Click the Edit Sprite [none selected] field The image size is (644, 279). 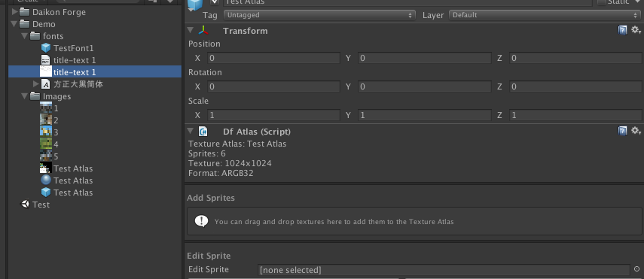(x=444, y=269)
